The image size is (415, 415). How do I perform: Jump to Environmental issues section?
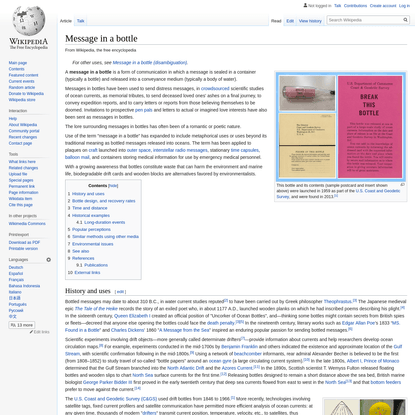pyautogui.click(x=93, y=244)
